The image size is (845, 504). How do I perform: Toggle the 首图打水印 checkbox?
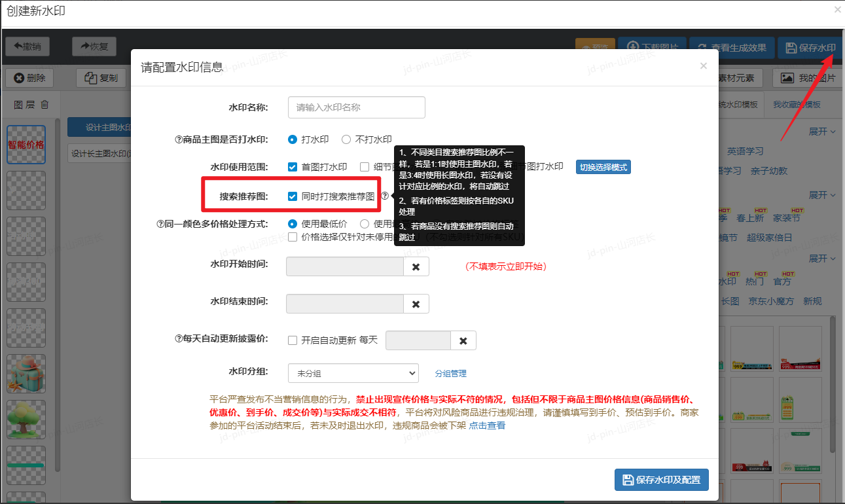[293, 167]
